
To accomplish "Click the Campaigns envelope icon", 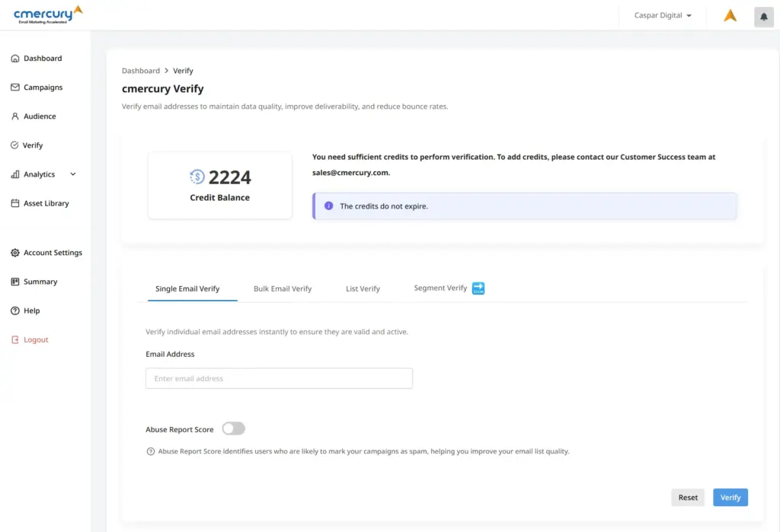I will click(x=15, y=87).
